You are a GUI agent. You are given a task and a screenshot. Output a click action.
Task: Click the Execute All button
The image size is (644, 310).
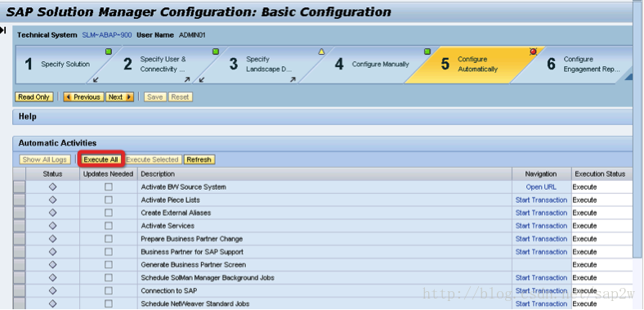pyautogui.click(x=101, y=159)
